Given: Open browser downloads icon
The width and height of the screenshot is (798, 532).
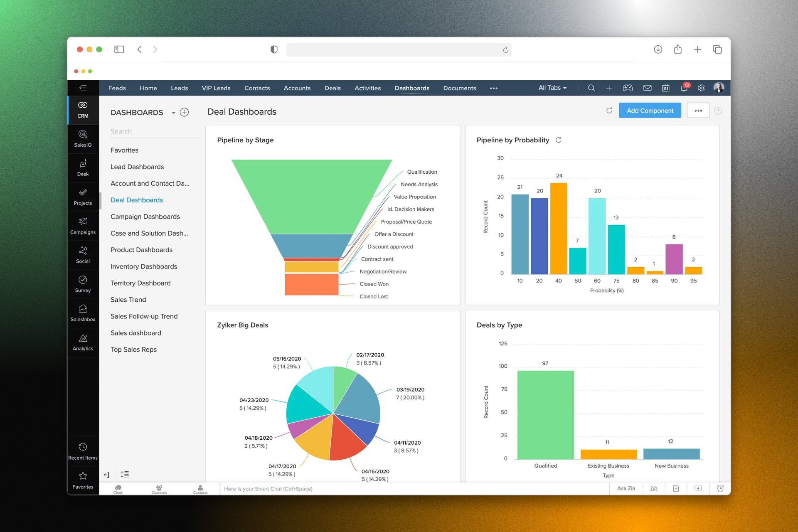Looking at the screenshot, I should tap(658, 49).
